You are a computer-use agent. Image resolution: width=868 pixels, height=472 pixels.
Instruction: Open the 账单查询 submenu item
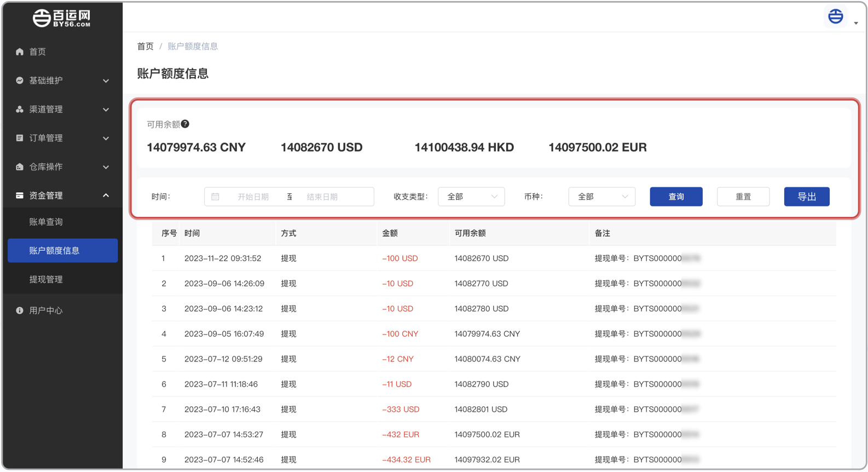coord(46,222)
